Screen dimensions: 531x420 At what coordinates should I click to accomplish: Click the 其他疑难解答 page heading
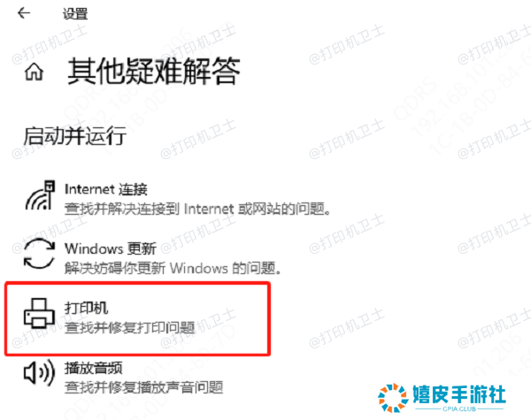[x=153, y=71]
